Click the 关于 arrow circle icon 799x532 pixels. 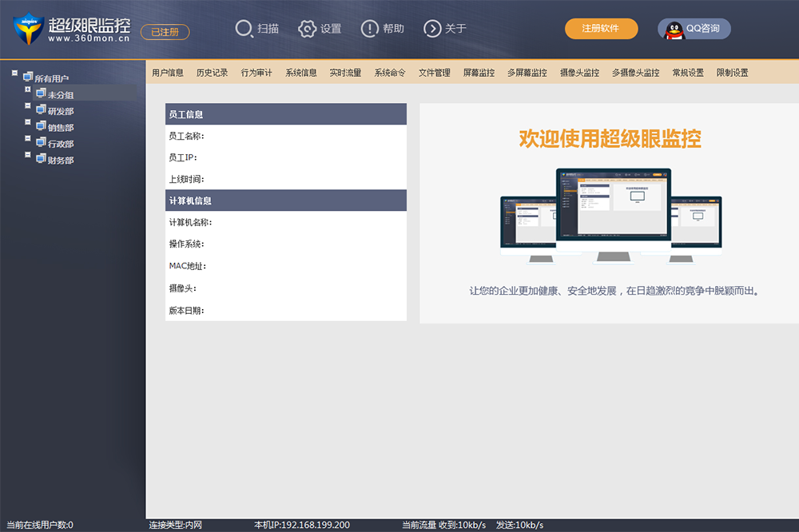(432, 29)
